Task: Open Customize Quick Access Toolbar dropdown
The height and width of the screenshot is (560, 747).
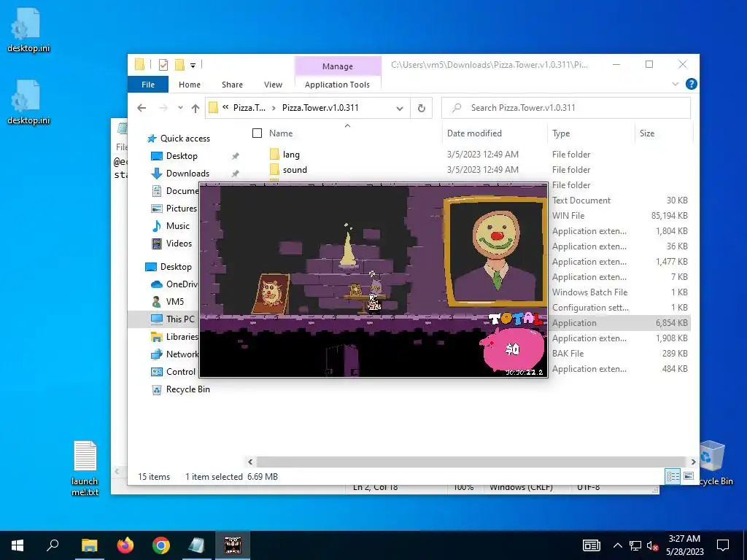Action: click(x=193, y=65)
